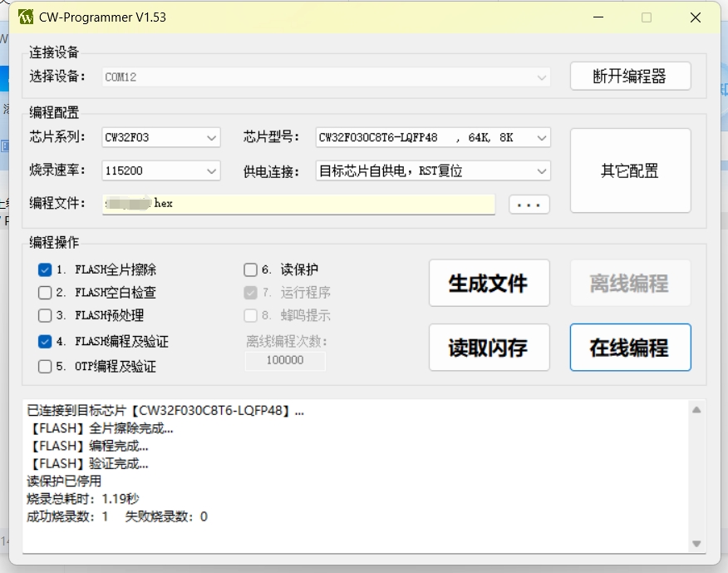
Task: Click log line 读保护已停用
Action: 64,482
